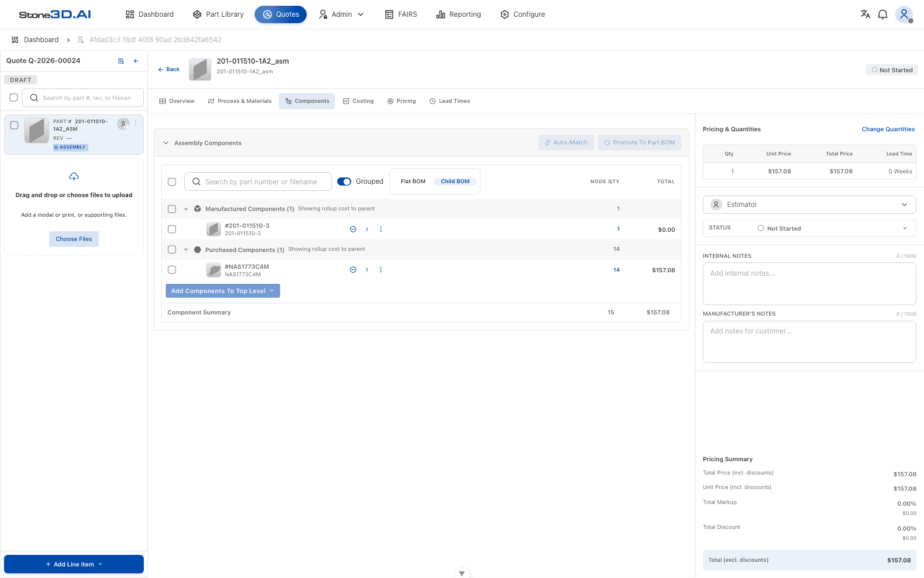Screen dimensions: 924x578
Task: Toggle the Grouped switch off
Action: tap(344, 181)
